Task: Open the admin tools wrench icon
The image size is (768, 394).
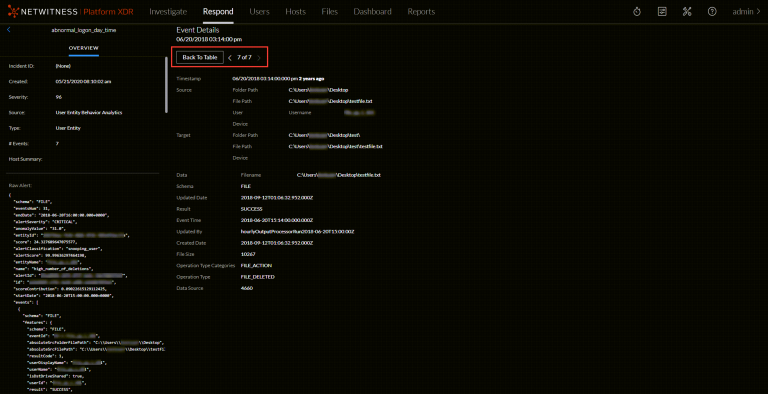Action: click(687, 12)
